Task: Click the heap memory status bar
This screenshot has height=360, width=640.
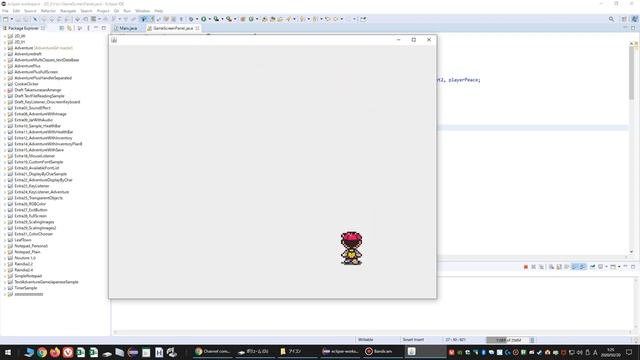Action: (507, 340)
